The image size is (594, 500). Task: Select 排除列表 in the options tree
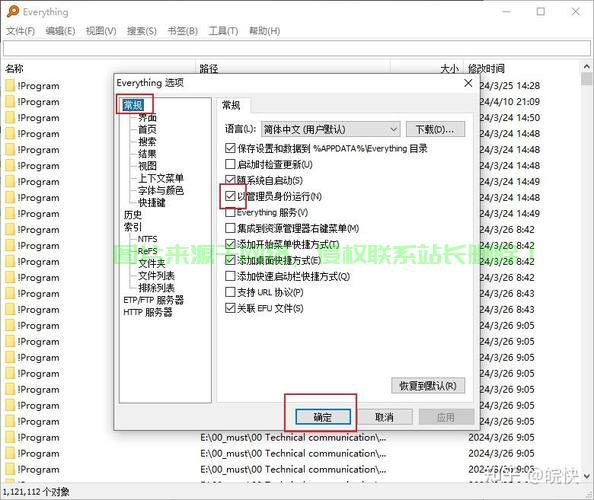[x=156, y=288]
